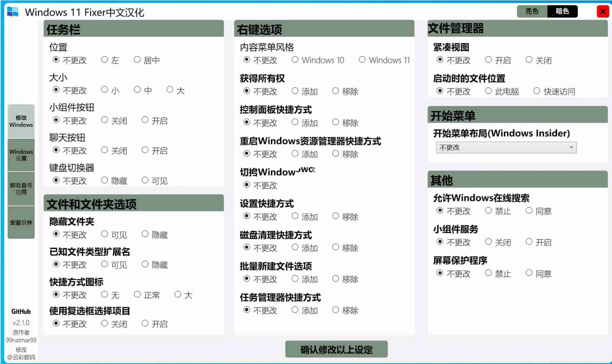Select 移除 for 重启Windows资源管理器快捷方式
Viewport: 612px width, 364px height.
345,154
